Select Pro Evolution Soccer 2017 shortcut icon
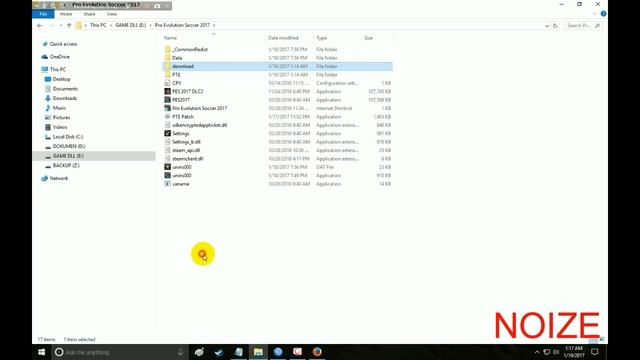 tap(167, 108)
